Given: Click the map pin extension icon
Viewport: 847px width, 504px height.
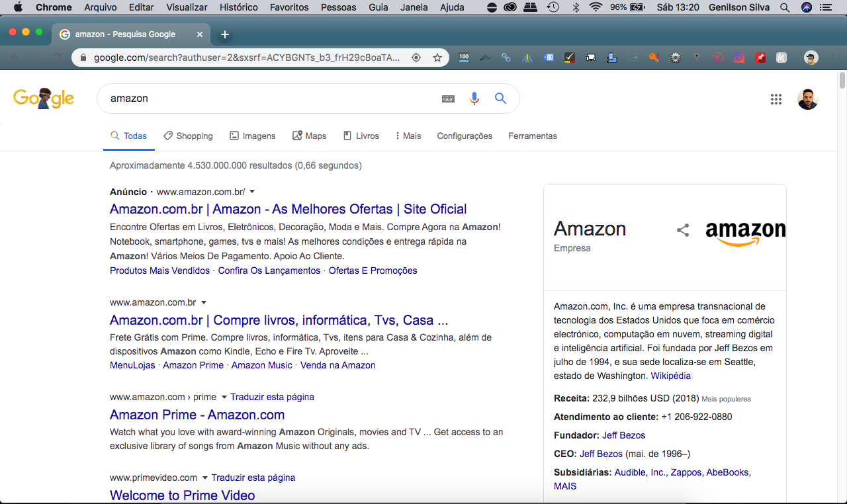Looking at the screenshot, I should click(x=696, y=58).
